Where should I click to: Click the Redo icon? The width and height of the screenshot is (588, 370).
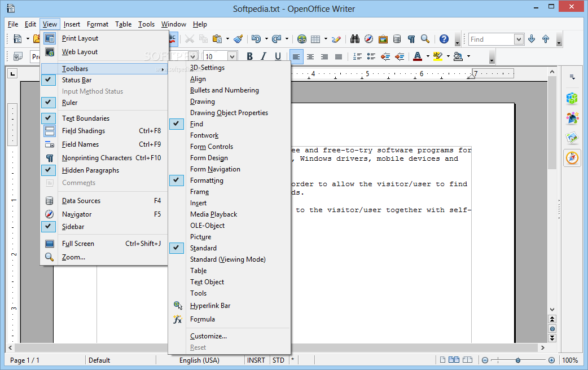pyautogui.click(x=277, y=39)
